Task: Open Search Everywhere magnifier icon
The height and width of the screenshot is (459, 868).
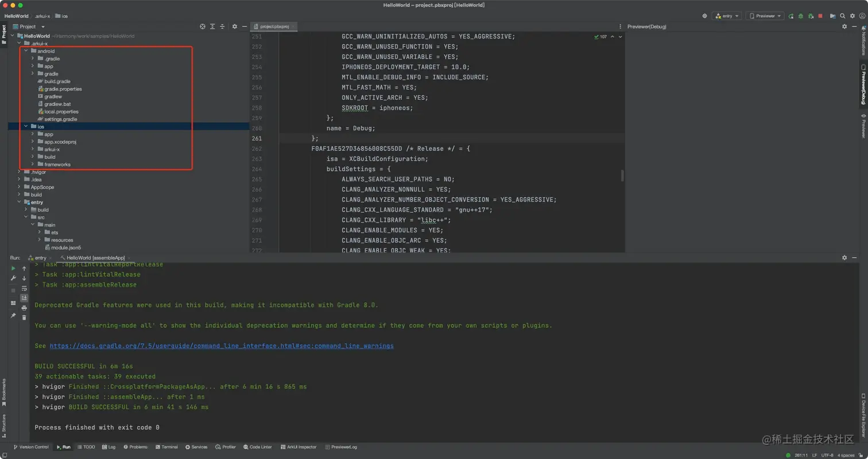Action: click(843, 16)
